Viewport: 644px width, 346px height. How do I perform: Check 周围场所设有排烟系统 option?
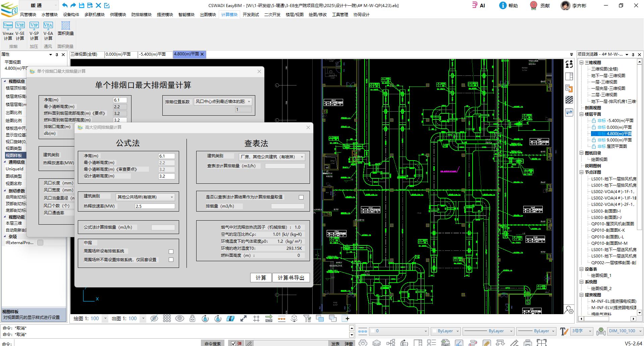[171, 251]
